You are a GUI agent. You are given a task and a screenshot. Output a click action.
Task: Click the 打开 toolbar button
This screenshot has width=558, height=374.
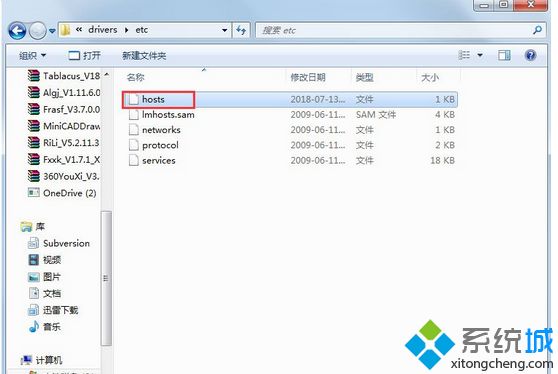84,56
